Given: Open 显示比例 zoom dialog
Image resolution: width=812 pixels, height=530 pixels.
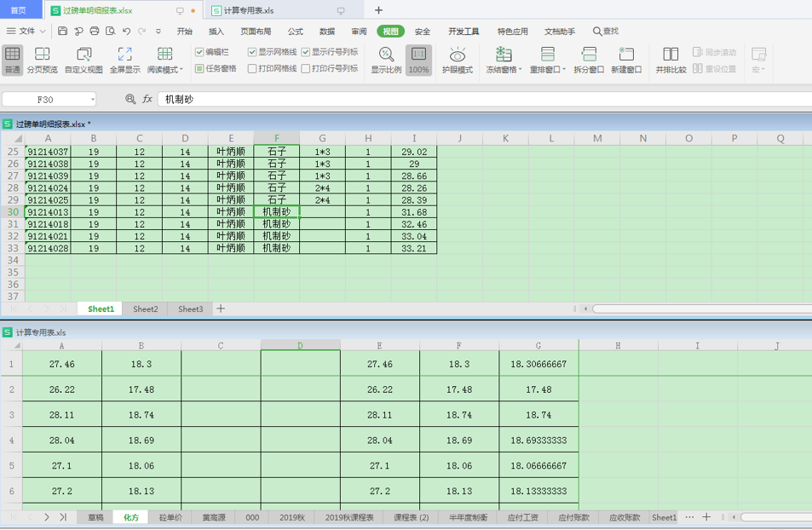Looking at the screenshot, I should pos(386,60).
